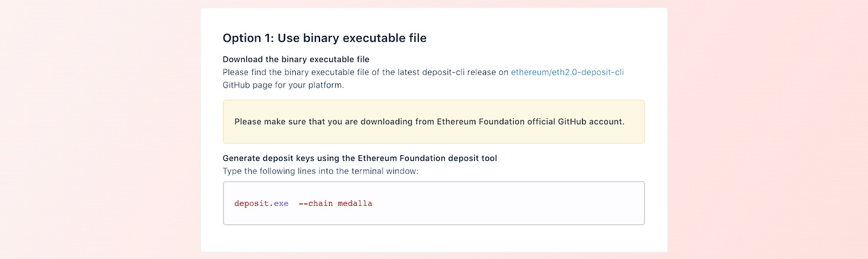Click the "GitHub page for your platform." line

tap(283, 85)
